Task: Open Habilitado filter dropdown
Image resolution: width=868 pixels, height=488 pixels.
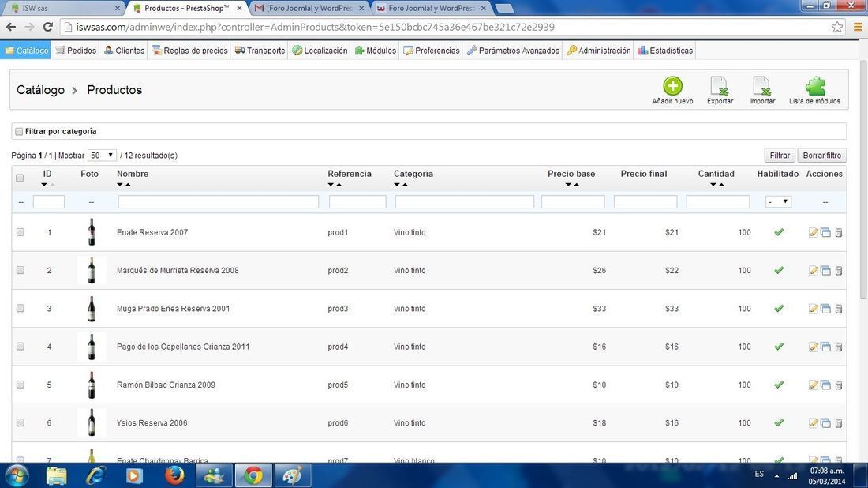Action: pyautogui.click(x=778, y=201)
